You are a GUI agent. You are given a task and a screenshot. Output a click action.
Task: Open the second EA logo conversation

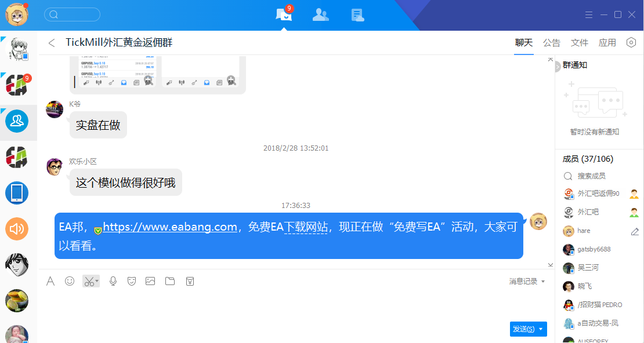pos(17,157)
